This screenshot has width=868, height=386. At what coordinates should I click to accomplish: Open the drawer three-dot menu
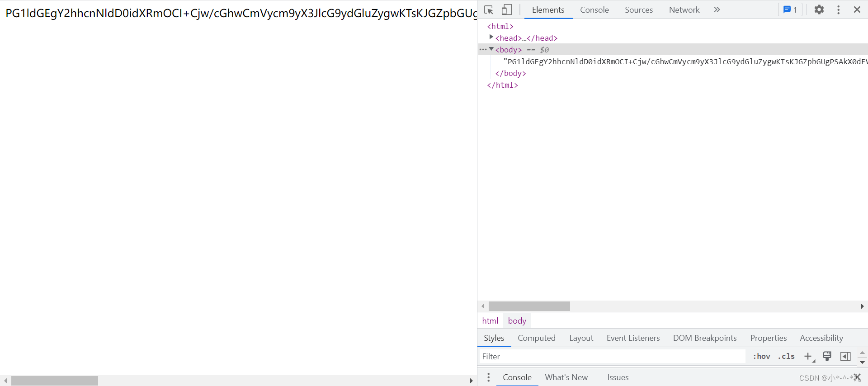point(488,377)
